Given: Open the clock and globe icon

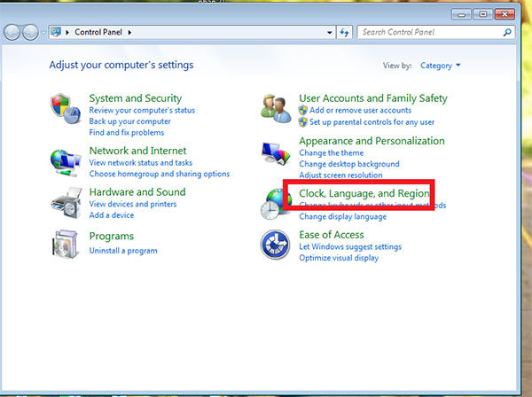Looking at the screenshot, I should (275, 205).
